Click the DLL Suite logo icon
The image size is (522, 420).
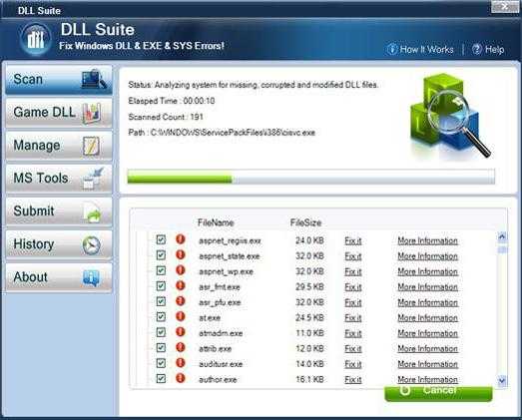(x=35, y=39)
